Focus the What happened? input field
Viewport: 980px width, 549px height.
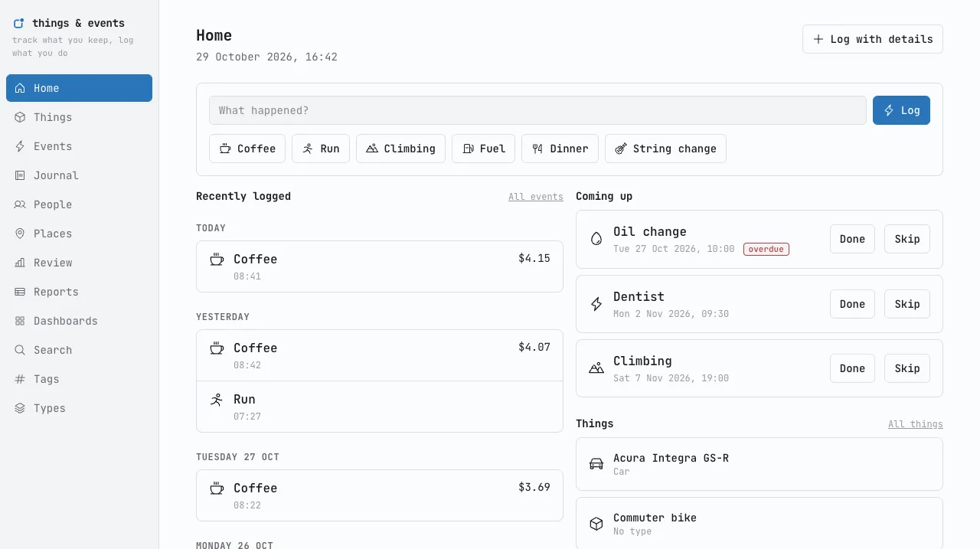coord(537,110)
